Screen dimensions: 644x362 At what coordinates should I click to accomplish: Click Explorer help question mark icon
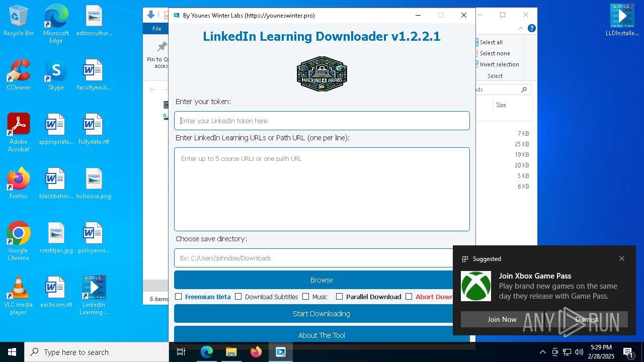pyautogui.click(x=532, y=29)
